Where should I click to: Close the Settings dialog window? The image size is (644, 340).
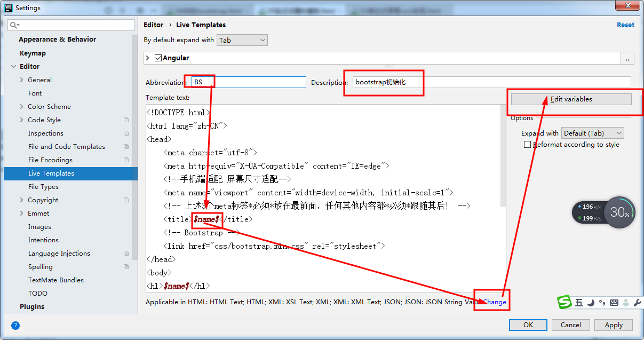(x=628, y=6)
